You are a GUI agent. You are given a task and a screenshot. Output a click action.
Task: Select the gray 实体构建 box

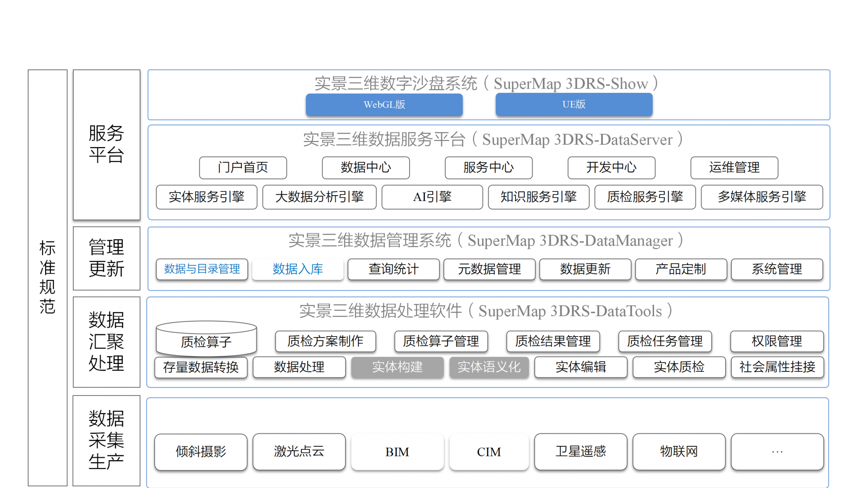pyautogui.click(x=397, y=367)
